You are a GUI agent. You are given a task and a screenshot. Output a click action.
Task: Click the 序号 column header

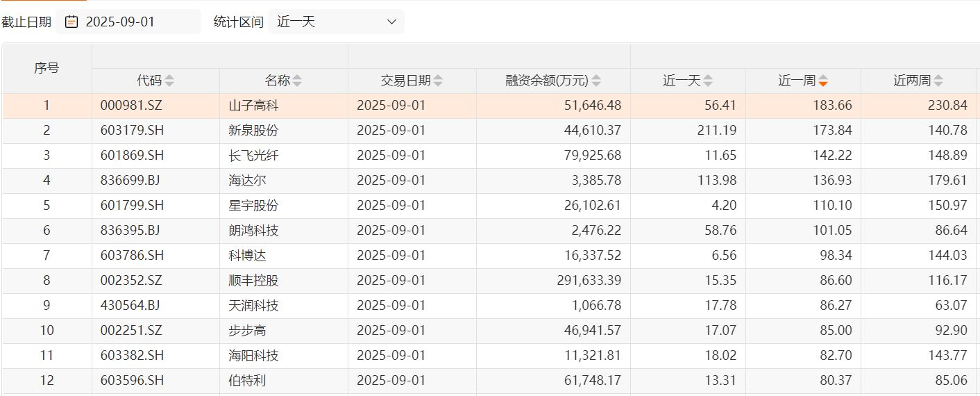[47, 68]
